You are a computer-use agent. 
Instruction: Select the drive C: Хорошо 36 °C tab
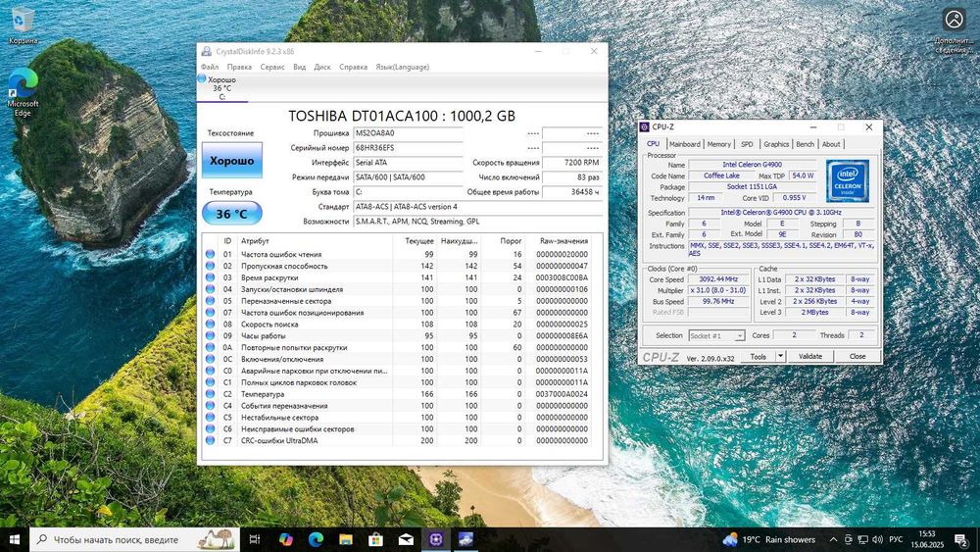click(221, 88)
